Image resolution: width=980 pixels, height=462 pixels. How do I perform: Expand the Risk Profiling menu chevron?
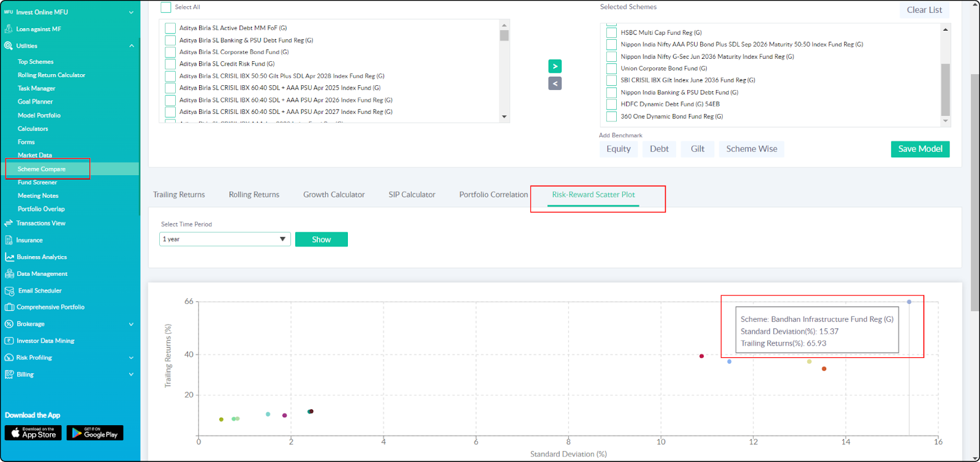pyautogui.click(x=131, y=358)
